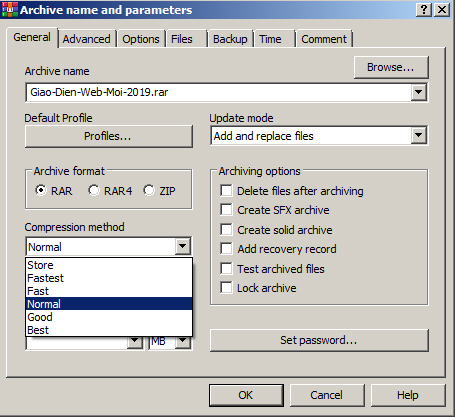Open the Update mode dropdown arrow
The image size is (455, 417).
tap(418, 136)
